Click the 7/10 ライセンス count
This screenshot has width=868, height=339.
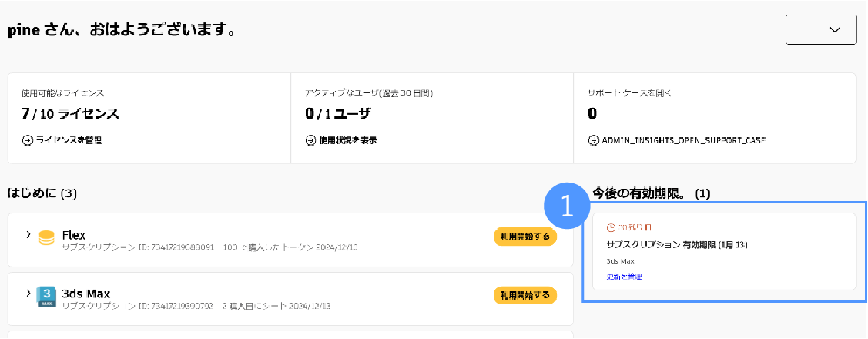click(x=70, y=114)
